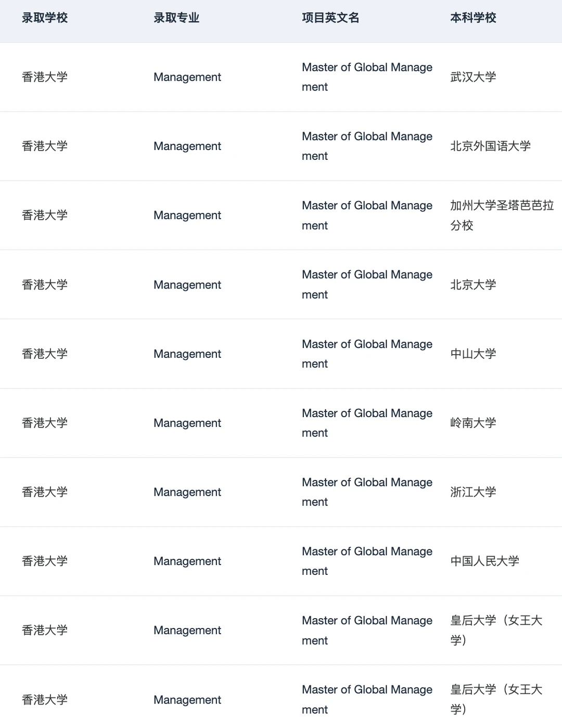The height and width of the screenshot is (728, 562).
Task: Select Master of Global Management in 中山大学 row
Action: pos(367,354)
